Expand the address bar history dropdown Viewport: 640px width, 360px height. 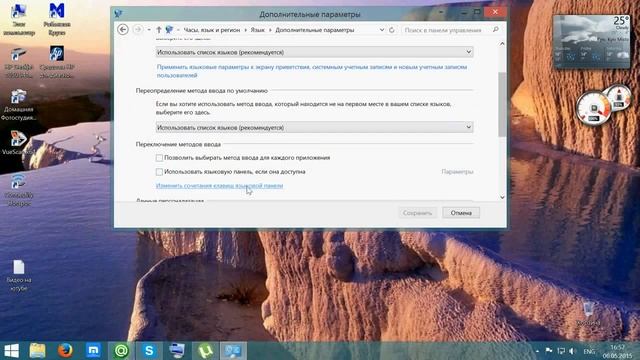click(x=382, y=30)
